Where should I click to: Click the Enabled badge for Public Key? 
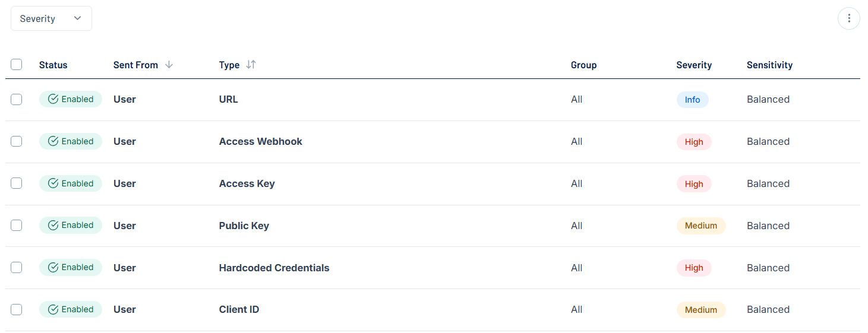pos(71,226)
